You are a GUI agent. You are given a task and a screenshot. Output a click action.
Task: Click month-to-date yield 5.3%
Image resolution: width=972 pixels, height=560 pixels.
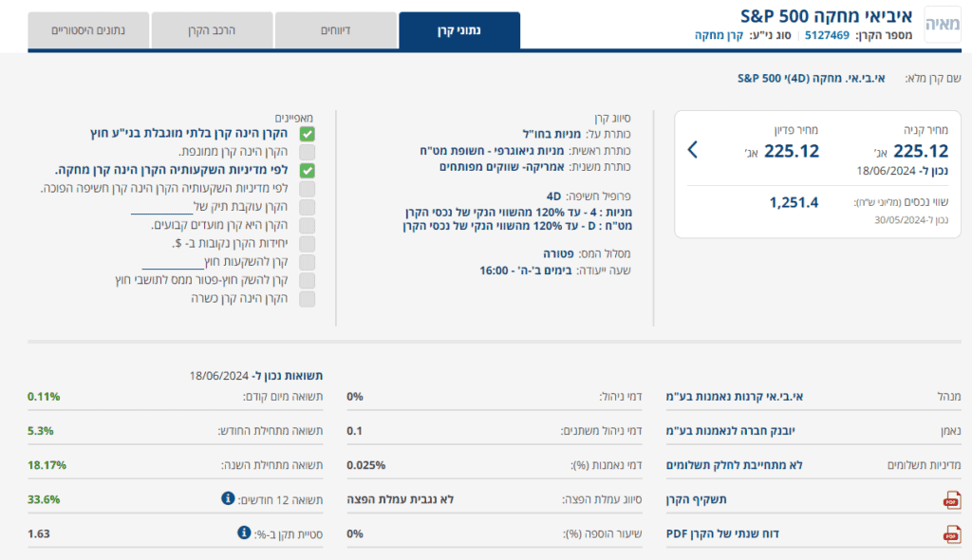pos(40,430)
